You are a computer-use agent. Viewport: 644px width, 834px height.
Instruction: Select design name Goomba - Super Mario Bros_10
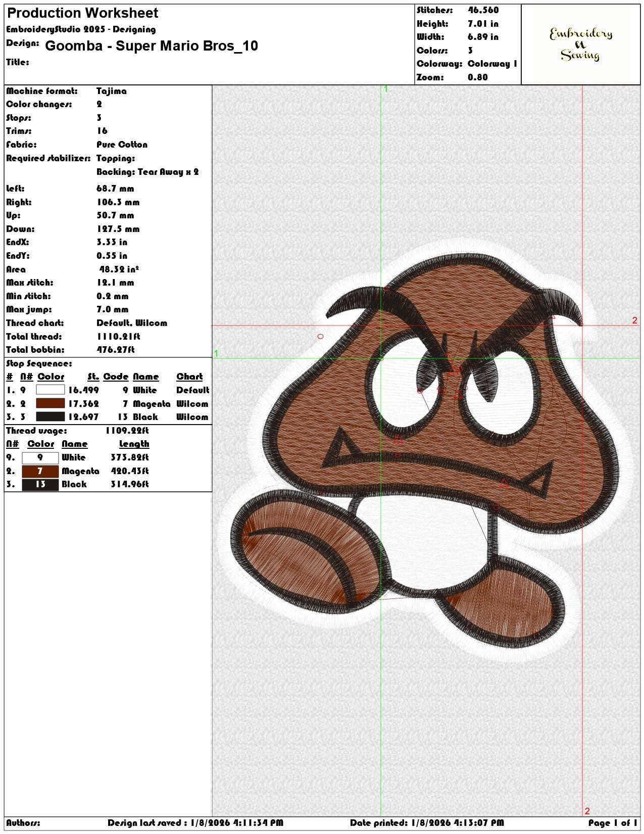click(x=152, y=46)
